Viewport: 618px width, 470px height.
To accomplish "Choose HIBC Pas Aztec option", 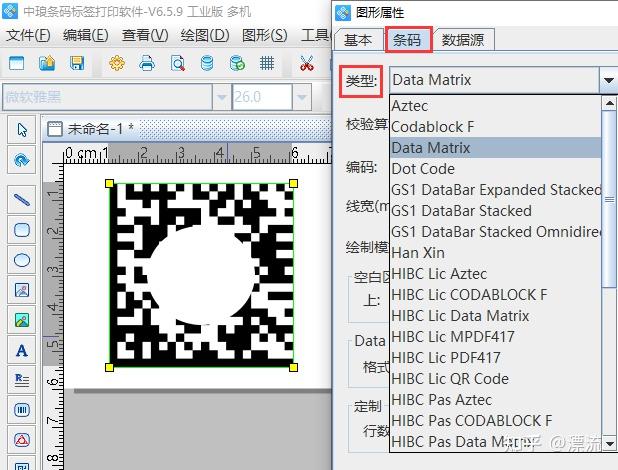I will [495, 399].
